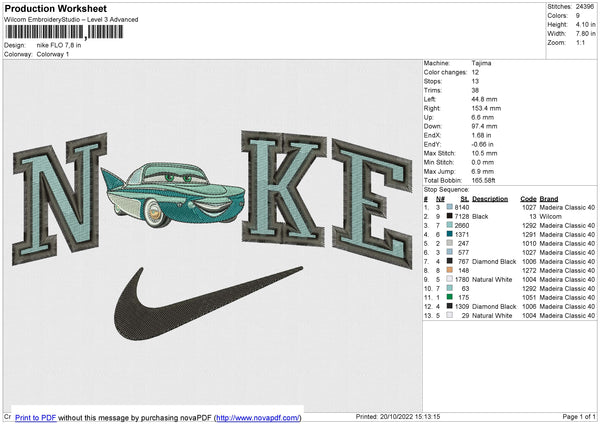Screen dimensions: 600x424
Task: Click the stitch count value '24396'
Action: [584, 7]
